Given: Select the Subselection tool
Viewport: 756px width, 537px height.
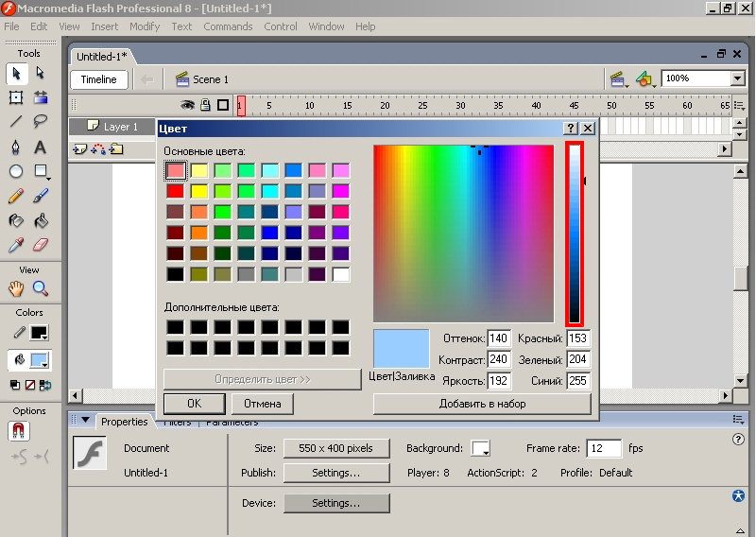Looking at the screenshot, I should pos(41,74).
